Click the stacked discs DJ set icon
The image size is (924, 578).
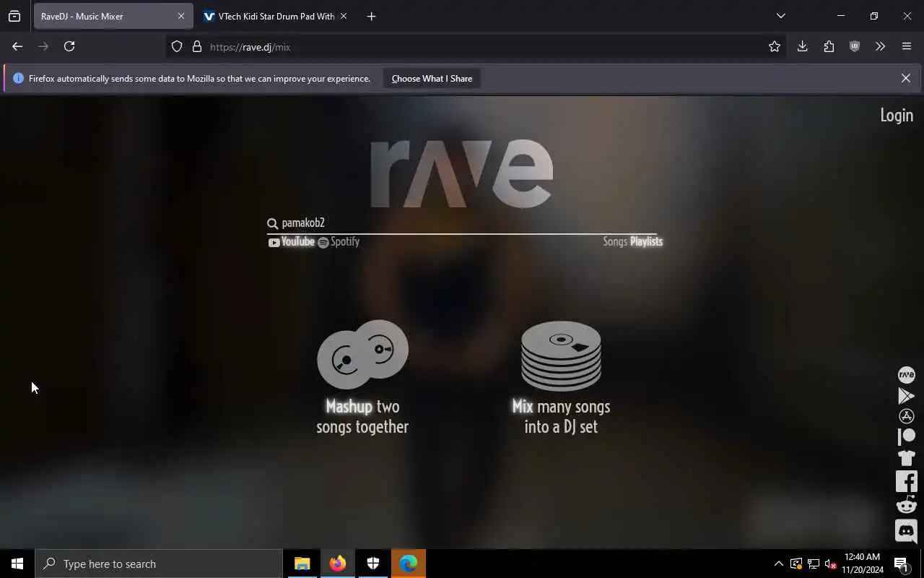(561, 356)
